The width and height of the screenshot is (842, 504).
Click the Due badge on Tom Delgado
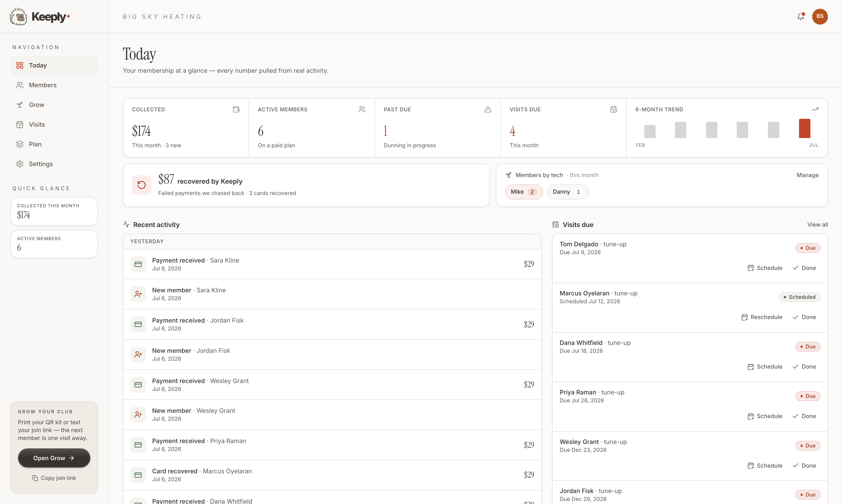(808, 248)
